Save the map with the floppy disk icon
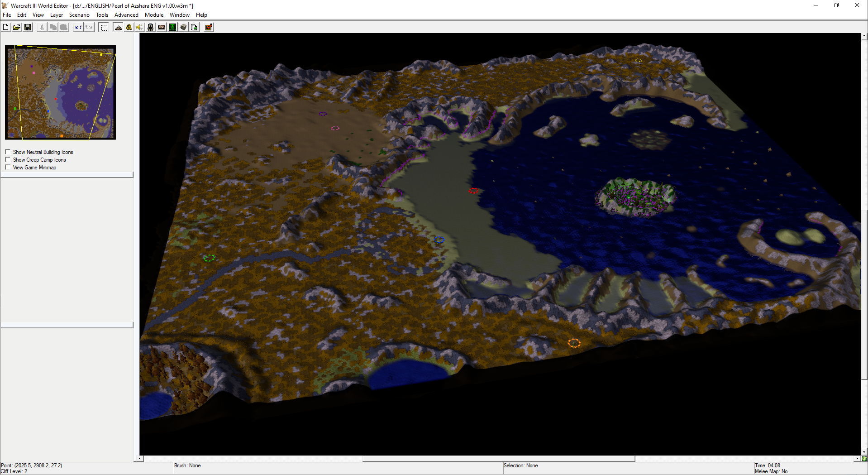 (x=28, y=27)
